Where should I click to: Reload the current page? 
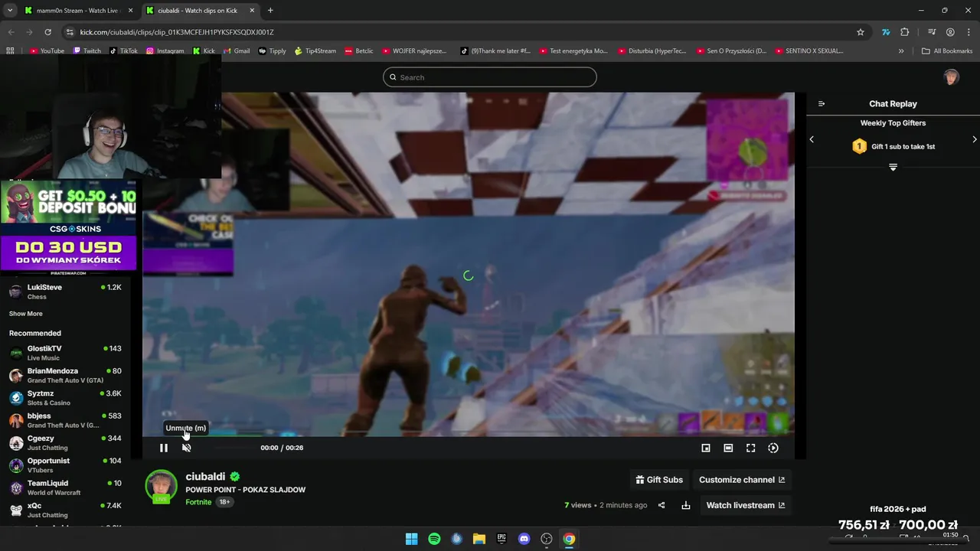tap(47, 32)
